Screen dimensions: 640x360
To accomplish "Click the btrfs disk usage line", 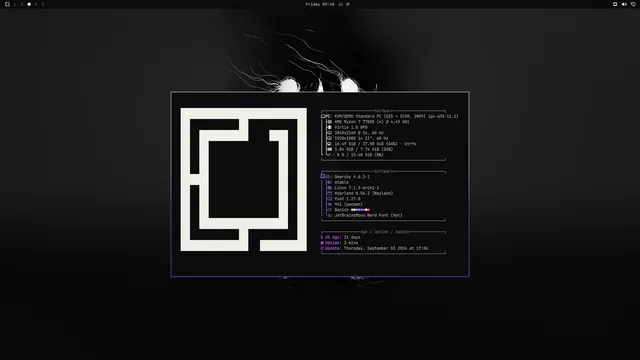I will (x=375, y=144).
